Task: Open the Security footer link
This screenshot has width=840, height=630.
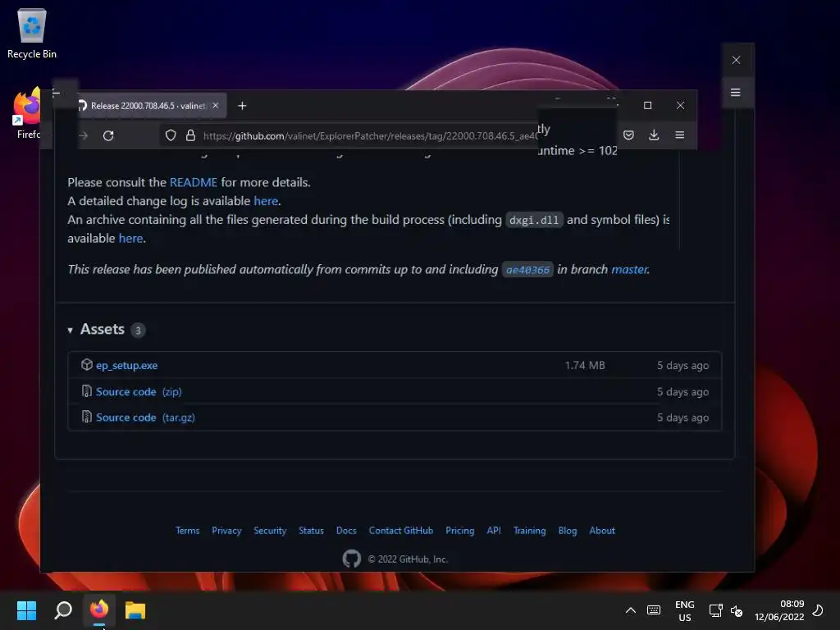Action: 270,531
